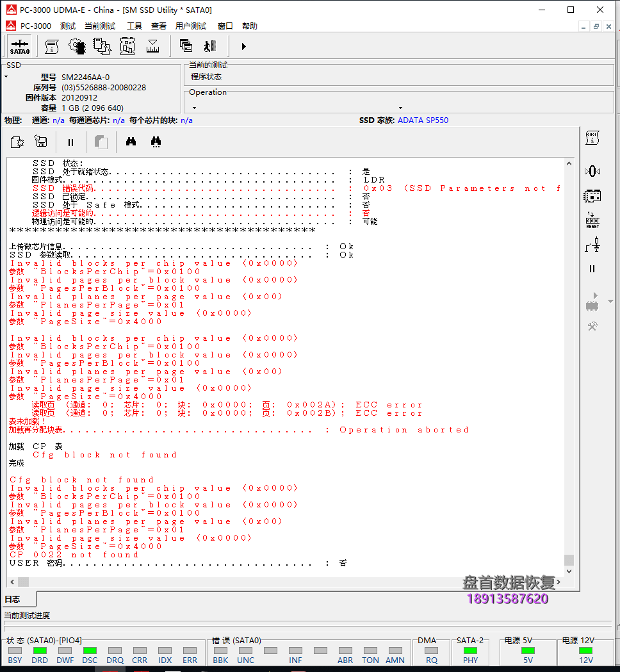The height and width of the screenshot is (672, 620).
Task: Open the controller board map icon
Action: coord(127,46)
